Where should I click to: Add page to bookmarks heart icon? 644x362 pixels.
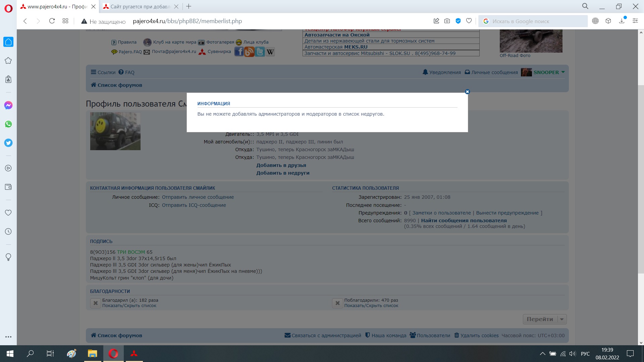coord(469,21)
